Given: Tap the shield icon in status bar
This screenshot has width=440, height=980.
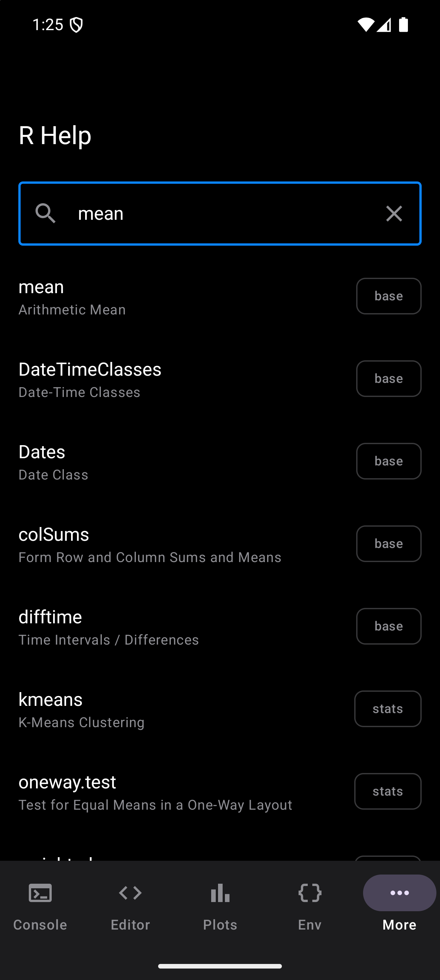Looking at the screenshot, I should point(76,25).
